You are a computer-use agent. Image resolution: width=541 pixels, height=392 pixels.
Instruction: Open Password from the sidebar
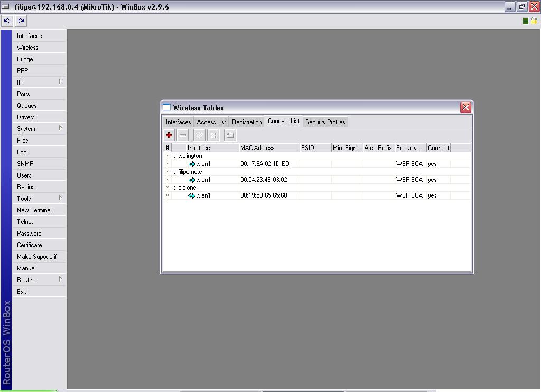(x=39, y=234)
